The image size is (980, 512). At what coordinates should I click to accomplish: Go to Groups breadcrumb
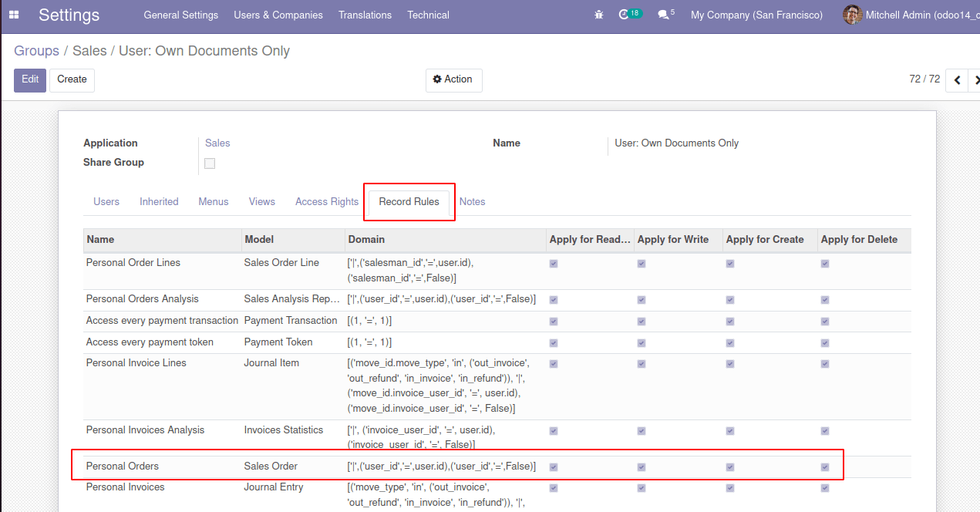tap(36, 51)
